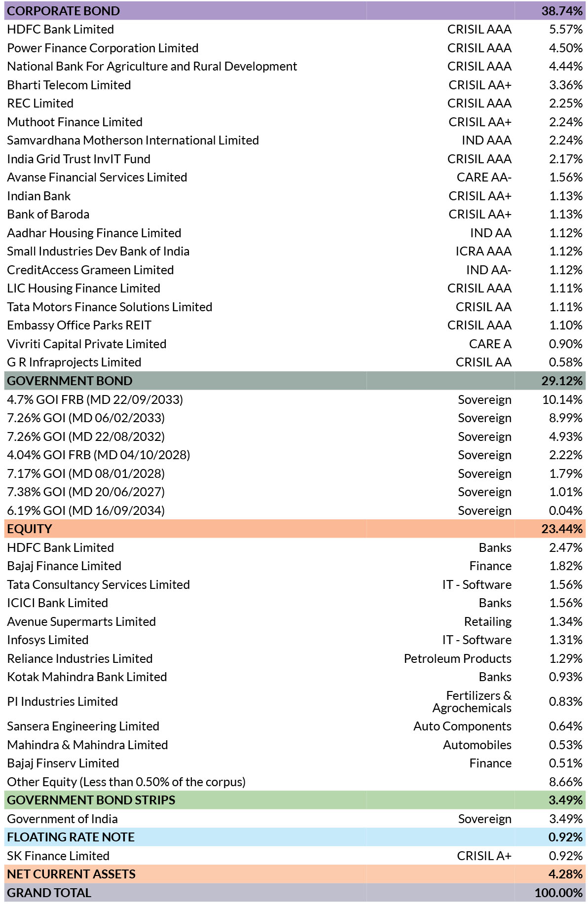Select the Power Finance Corporation Limited row
This screenshot has width=588, height=907.
103,48
